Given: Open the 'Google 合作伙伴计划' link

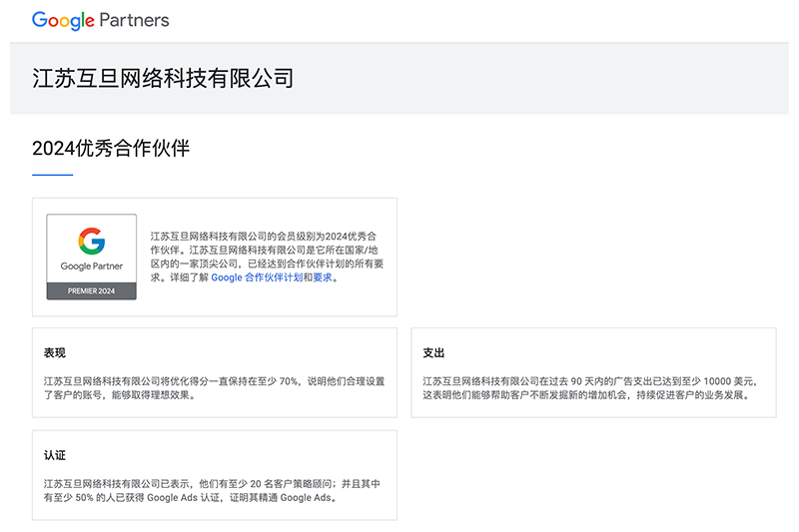Looking at the screenshot, I should coord(256,277).
